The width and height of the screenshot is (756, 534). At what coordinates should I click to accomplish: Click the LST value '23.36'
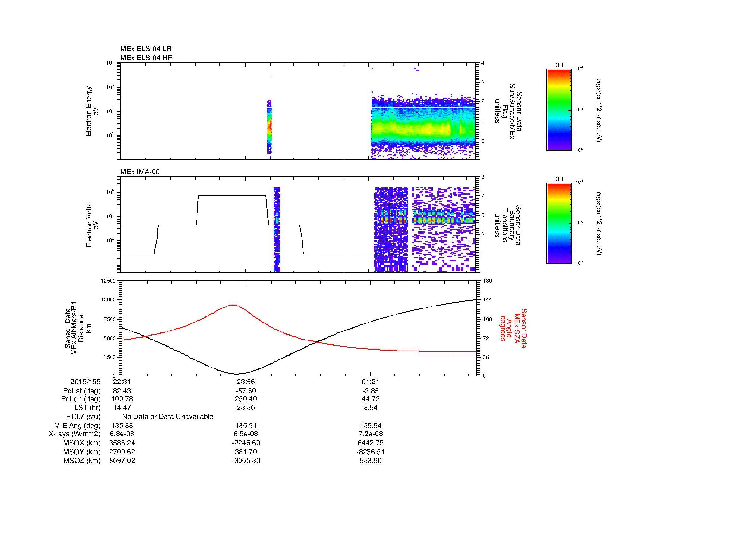click(246, 408)
